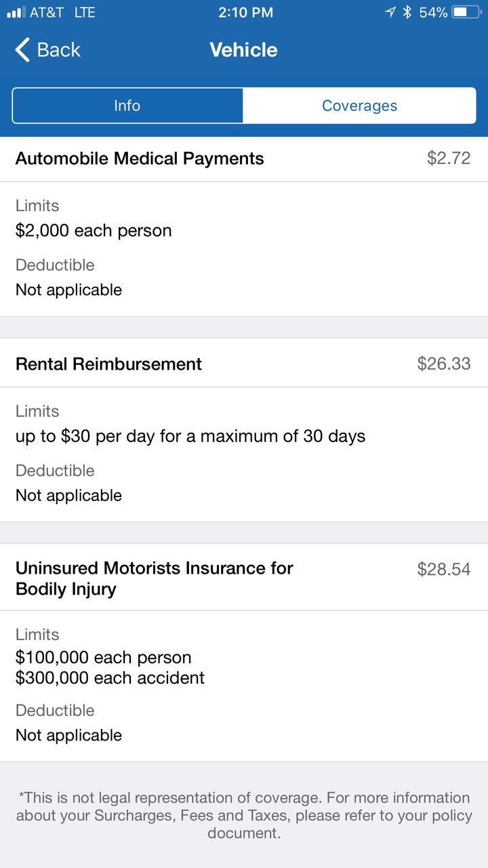Tap the $300,000 each accident limit

point(110,677)
